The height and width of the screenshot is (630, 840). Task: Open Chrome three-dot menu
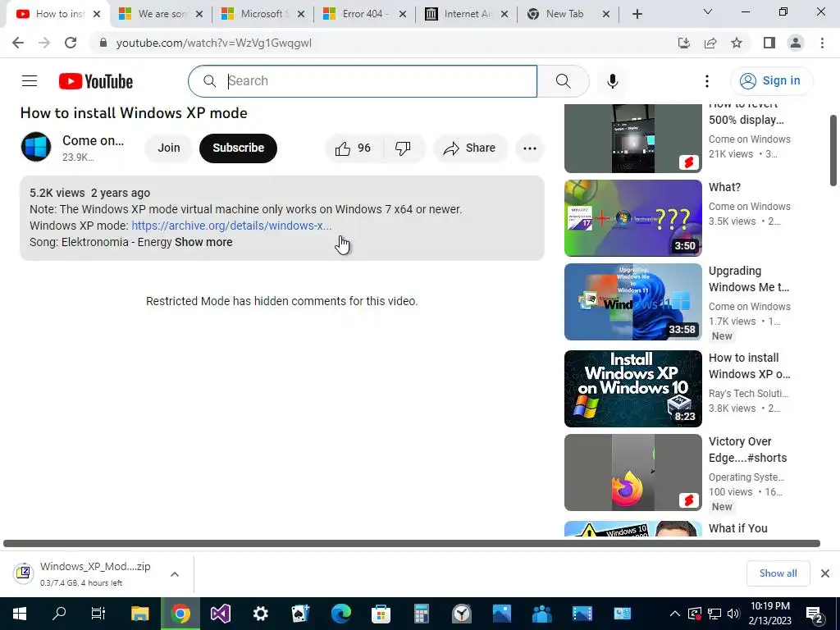click(822, 43)
